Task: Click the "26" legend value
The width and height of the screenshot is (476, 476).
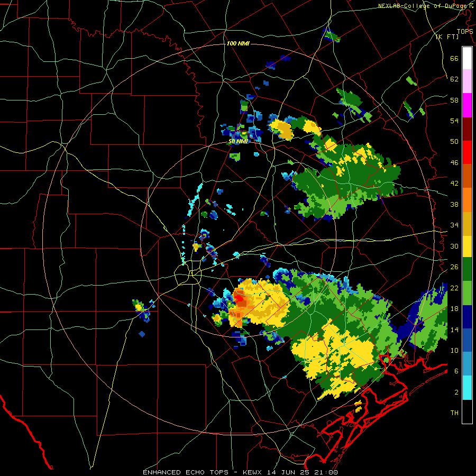Action: click(x=454, y=267)
